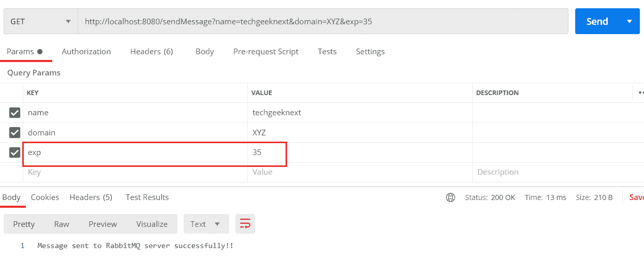
Task: Click the Query Params heading
Action: tap(34, 73)
